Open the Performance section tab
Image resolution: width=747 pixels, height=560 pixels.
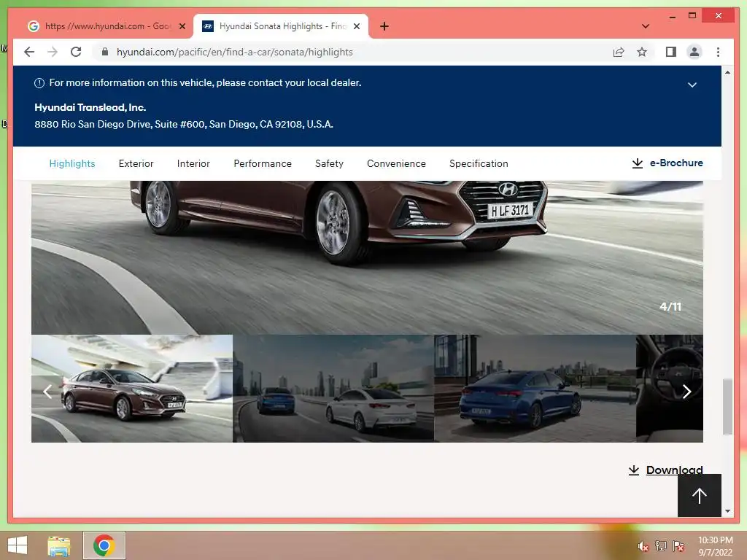tap(263, 163)
